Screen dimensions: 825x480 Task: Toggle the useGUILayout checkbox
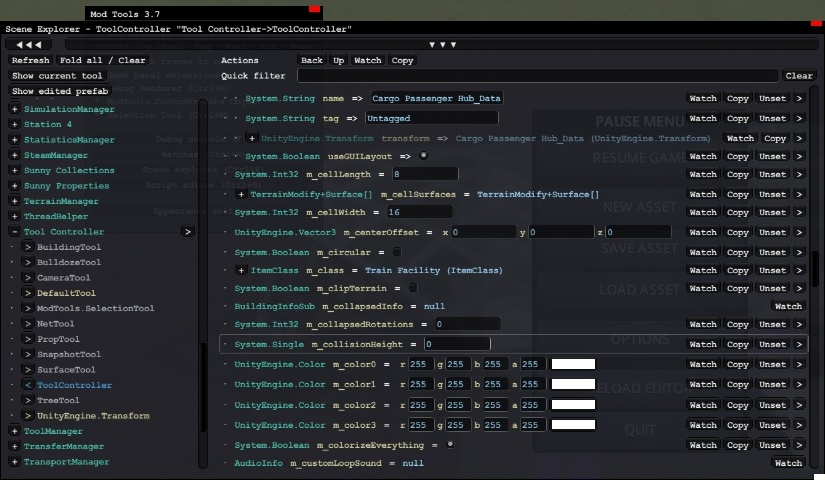423,156
